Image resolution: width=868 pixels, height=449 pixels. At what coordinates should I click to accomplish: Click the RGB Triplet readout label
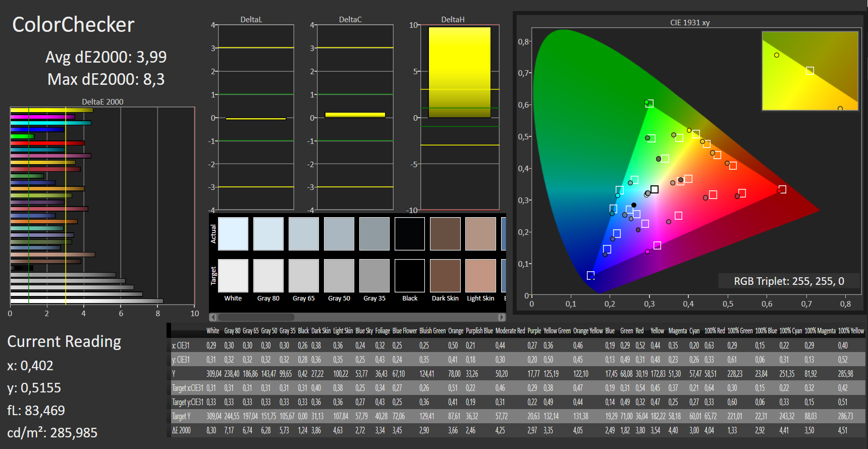click(x=789, y=281)
